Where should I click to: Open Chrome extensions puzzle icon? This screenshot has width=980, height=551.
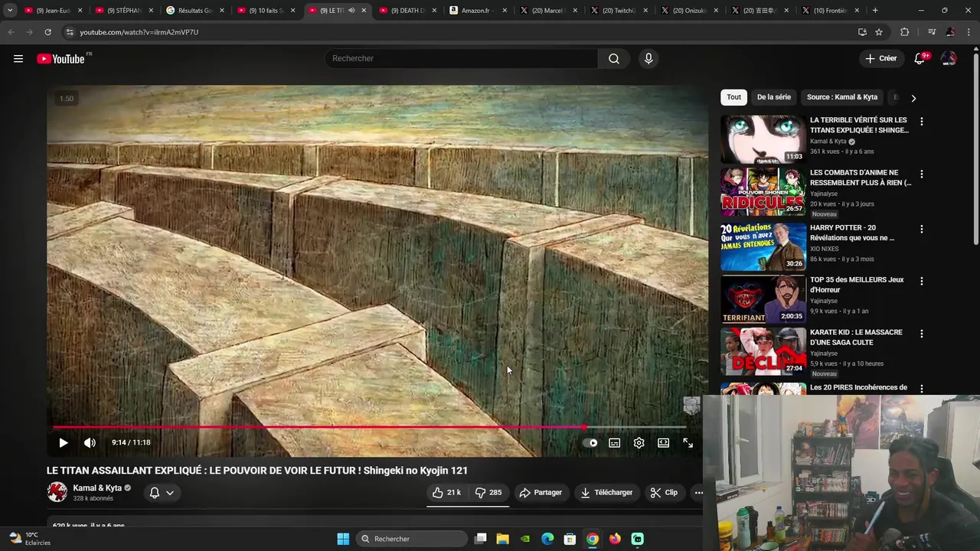click(x=905, y=32)
